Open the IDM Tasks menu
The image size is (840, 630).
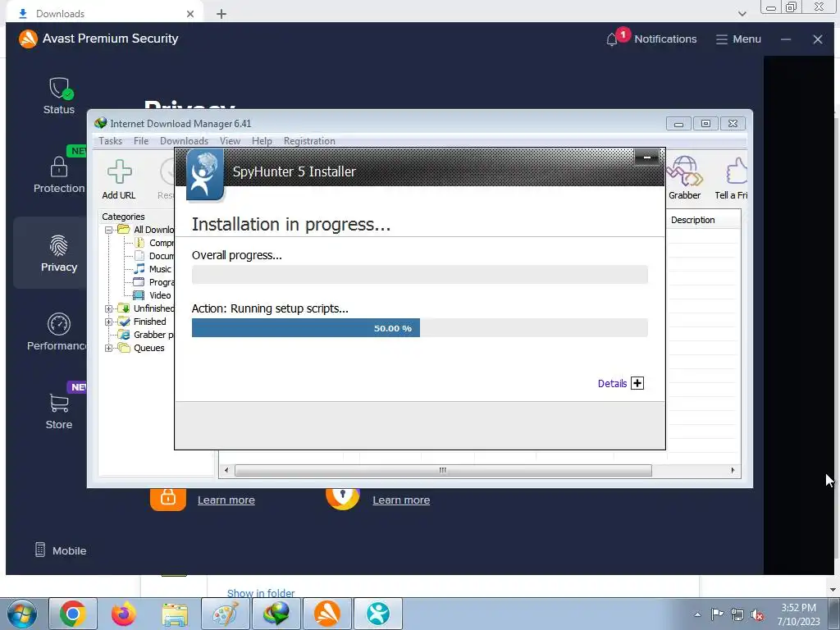(111, 141)
